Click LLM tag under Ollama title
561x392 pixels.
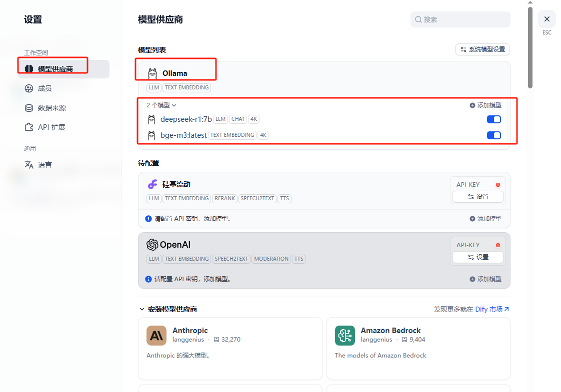pos(154,87)
